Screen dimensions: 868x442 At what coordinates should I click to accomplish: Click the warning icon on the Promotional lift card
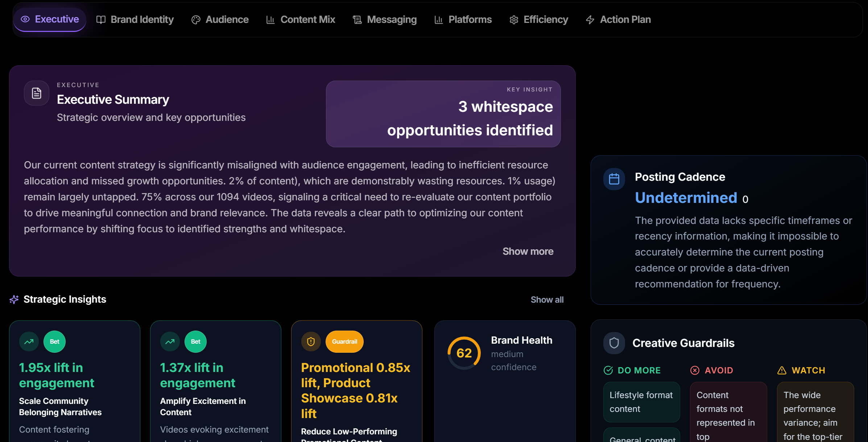[x=311, y=341]
